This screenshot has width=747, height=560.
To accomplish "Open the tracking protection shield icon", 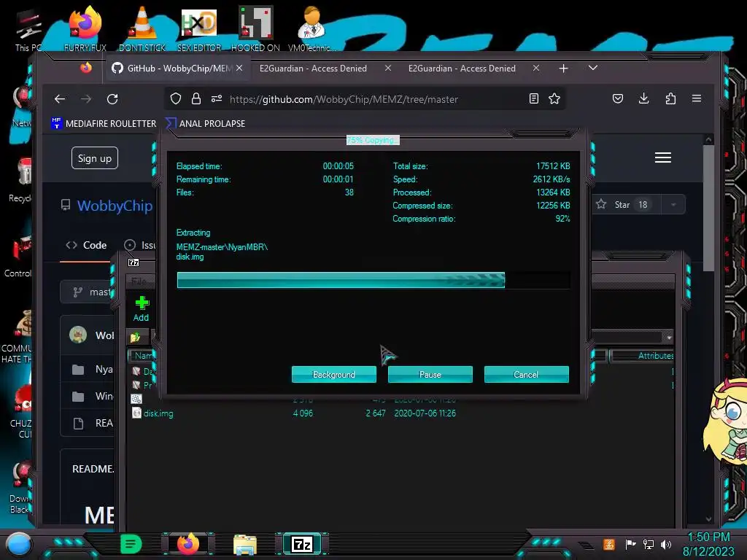I will point(176,98).
